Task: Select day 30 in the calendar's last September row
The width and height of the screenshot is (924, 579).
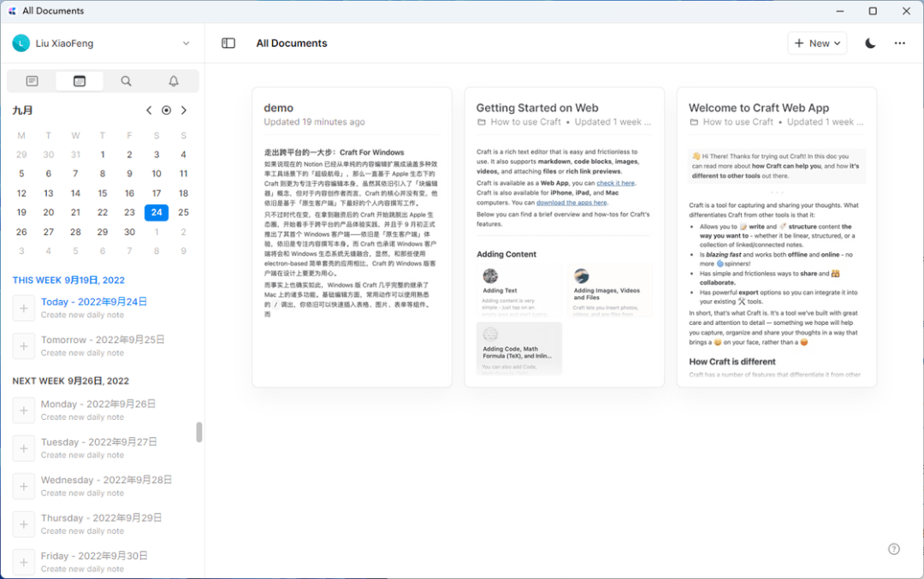Action: pyautogui.click(x=130, y=232)
